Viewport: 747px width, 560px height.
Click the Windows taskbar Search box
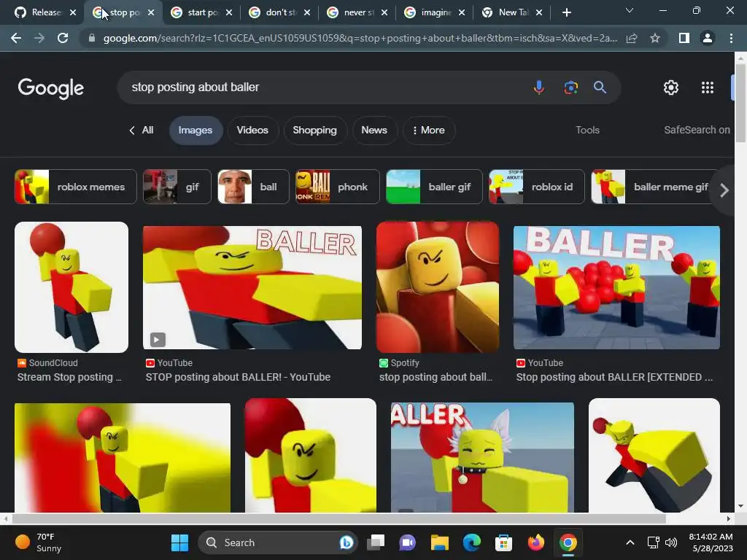(278, 542)
